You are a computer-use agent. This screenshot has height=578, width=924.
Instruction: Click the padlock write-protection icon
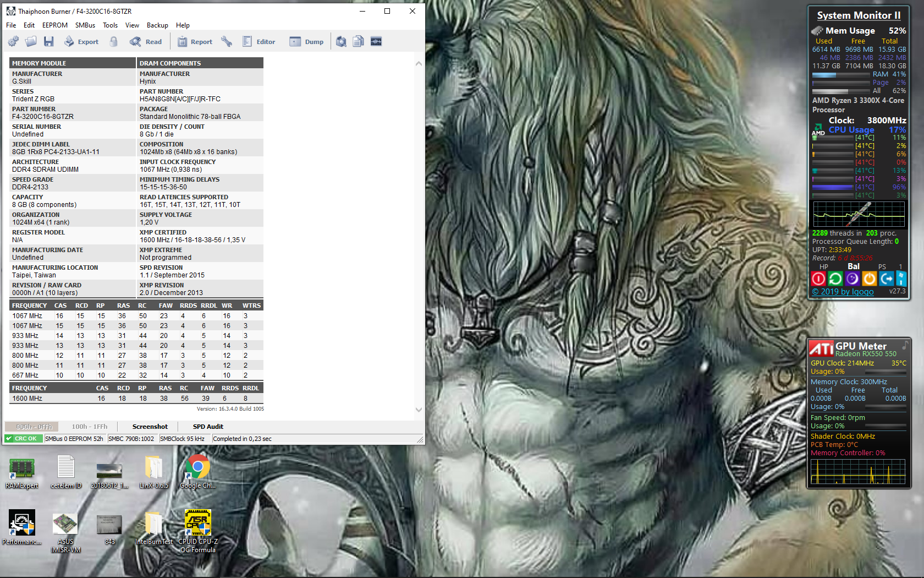coord(114,42)
